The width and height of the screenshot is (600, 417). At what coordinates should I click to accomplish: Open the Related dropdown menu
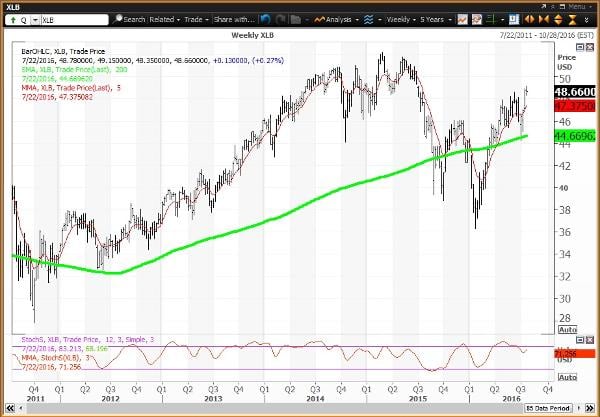click(165, 20)
